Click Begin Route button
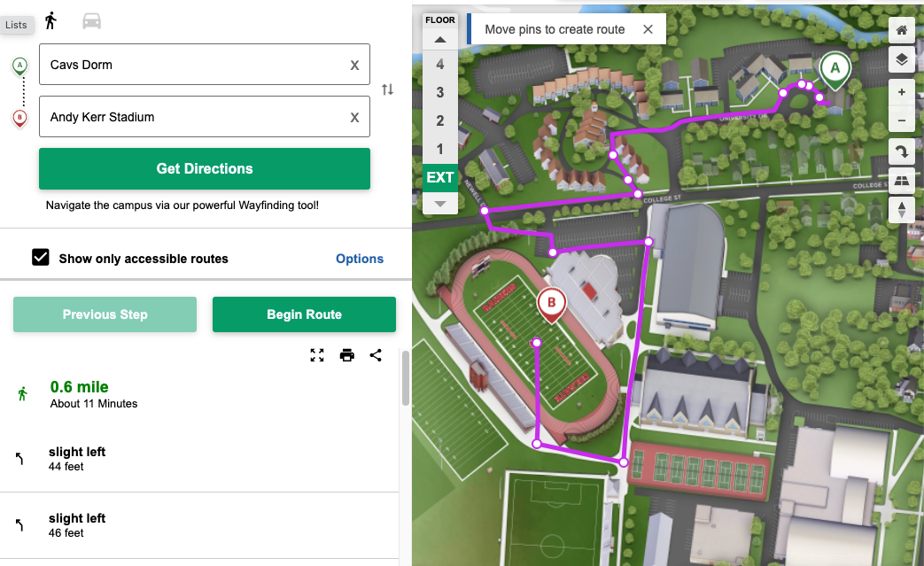Screen dimensions: 924x566 tap(304, 314)
